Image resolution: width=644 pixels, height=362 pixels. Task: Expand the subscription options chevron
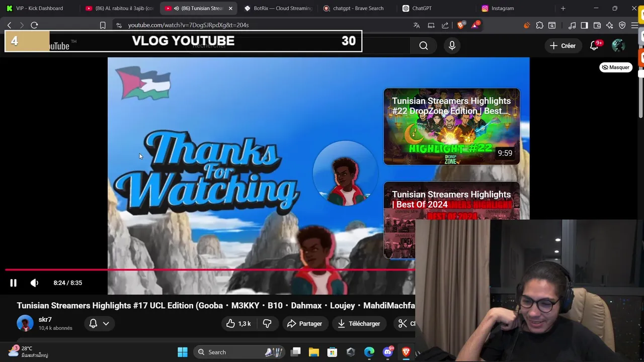click(106, 324)
